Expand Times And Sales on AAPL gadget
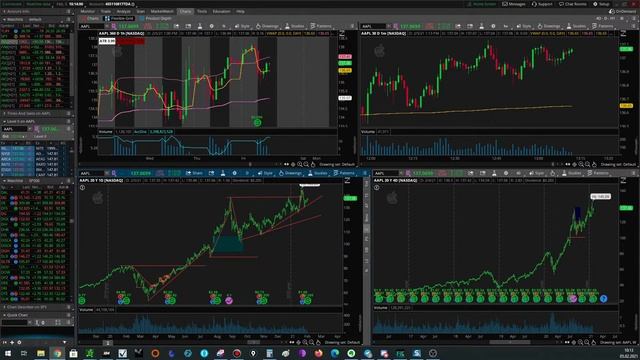The width and height of the screenshot is (640, 360). click(4, 113)
